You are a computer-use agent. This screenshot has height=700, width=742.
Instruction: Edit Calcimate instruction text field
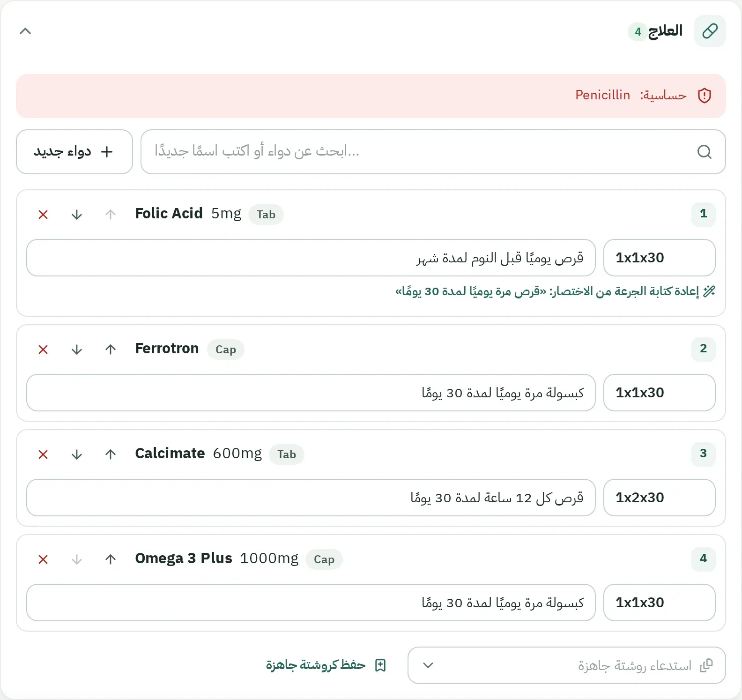click(x=311, y=498)
